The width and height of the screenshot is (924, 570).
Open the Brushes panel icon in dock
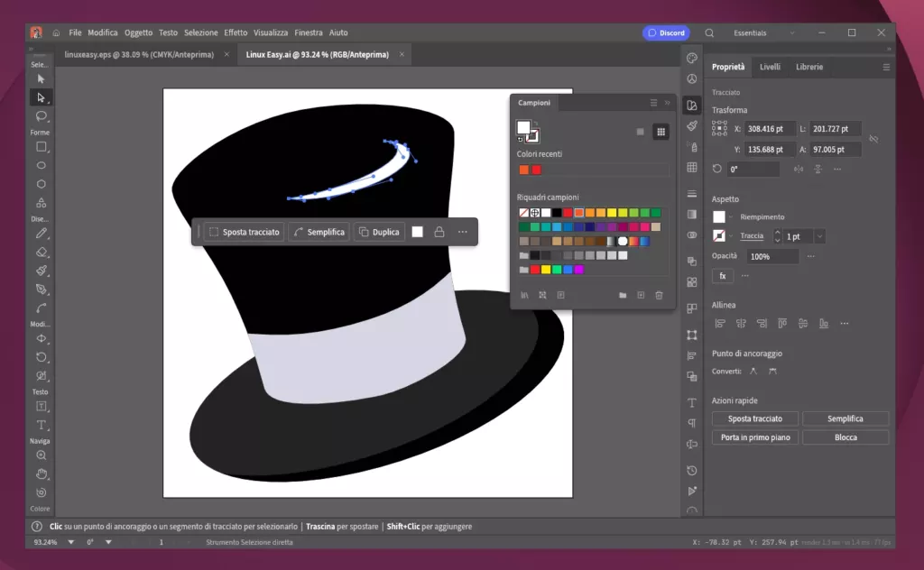pyautogui.click(x=692, y=126)
